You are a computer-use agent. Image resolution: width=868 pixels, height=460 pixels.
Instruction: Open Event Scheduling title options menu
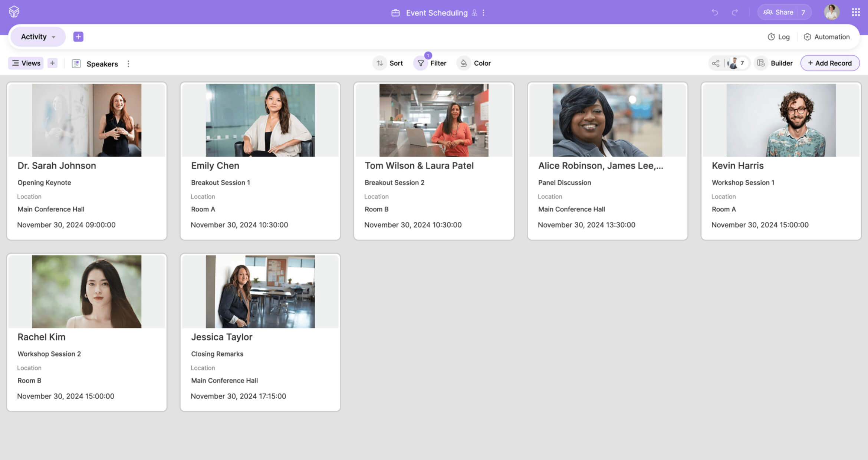point(483,13)
